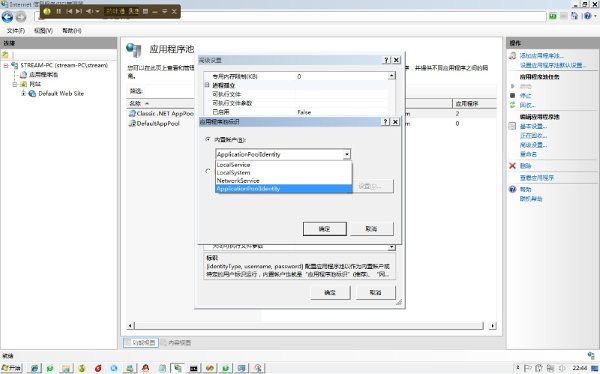Click 确定 in the advanced settings dialog
The image size is (600, 374).
(x=330, y=292)
